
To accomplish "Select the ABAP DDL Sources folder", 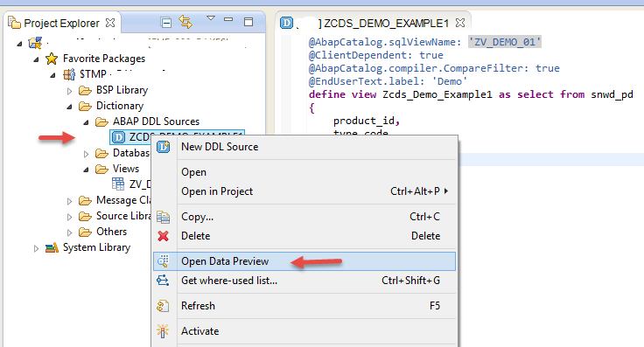I will (156, 121).
